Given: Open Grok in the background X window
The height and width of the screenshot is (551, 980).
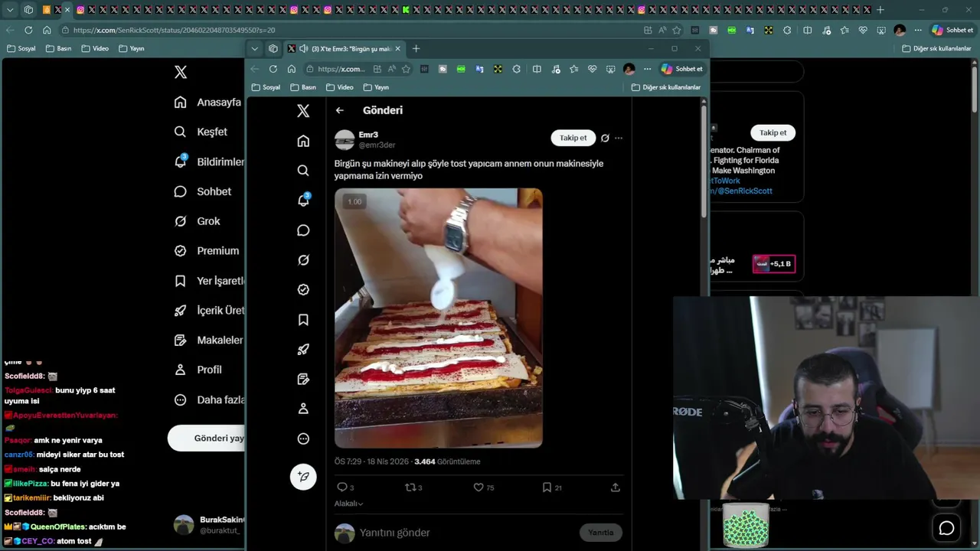Looking at the screenshot, I should click(x=198, y=221).
